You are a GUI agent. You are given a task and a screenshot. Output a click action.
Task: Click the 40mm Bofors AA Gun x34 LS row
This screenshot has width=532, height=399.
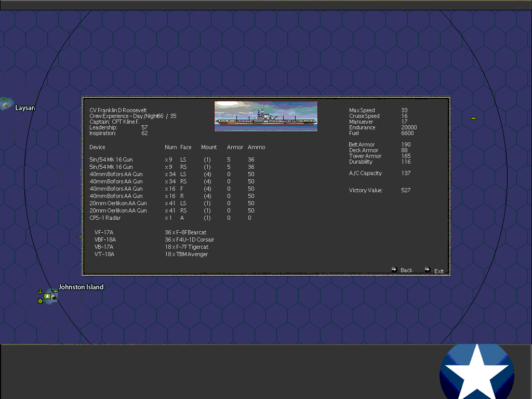click(x=172, y=174)
